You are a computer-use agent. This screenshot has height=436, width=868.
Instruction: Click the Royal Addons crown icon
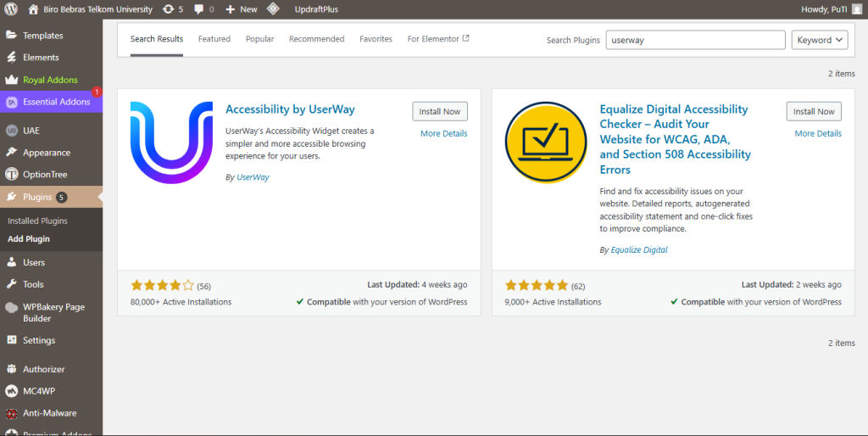(x=12, y=80)
